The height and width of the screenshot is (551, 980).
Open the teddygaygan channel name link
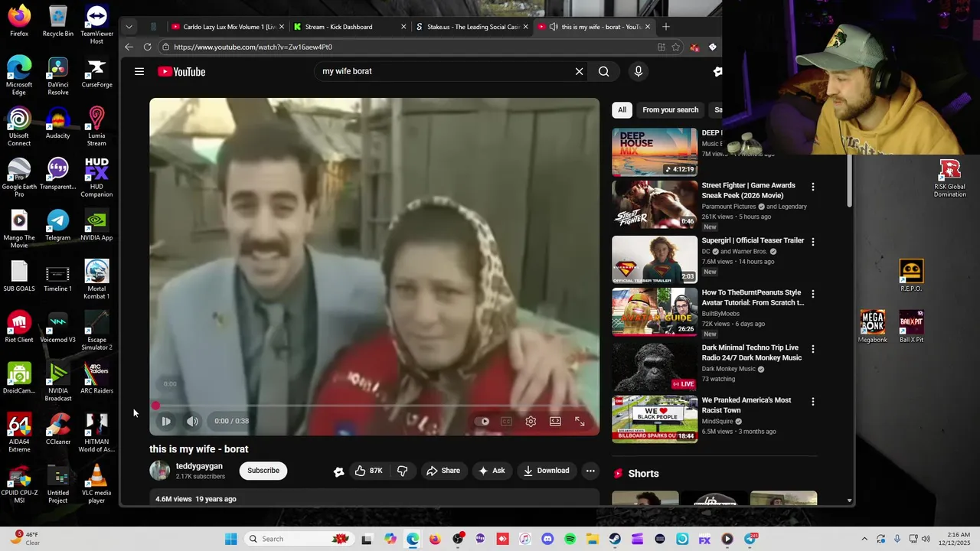click(x=199, y=466)
